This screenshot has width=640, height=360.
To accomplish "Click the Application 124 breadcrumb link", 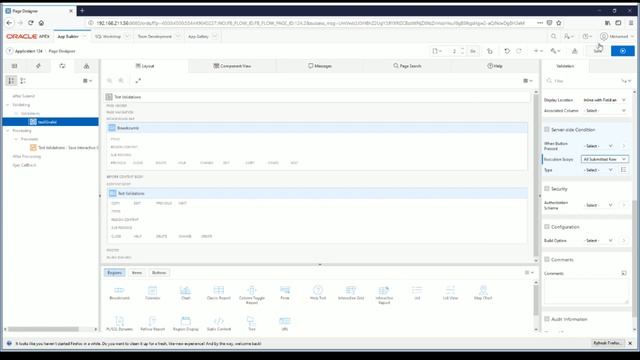I will point(28,51).
